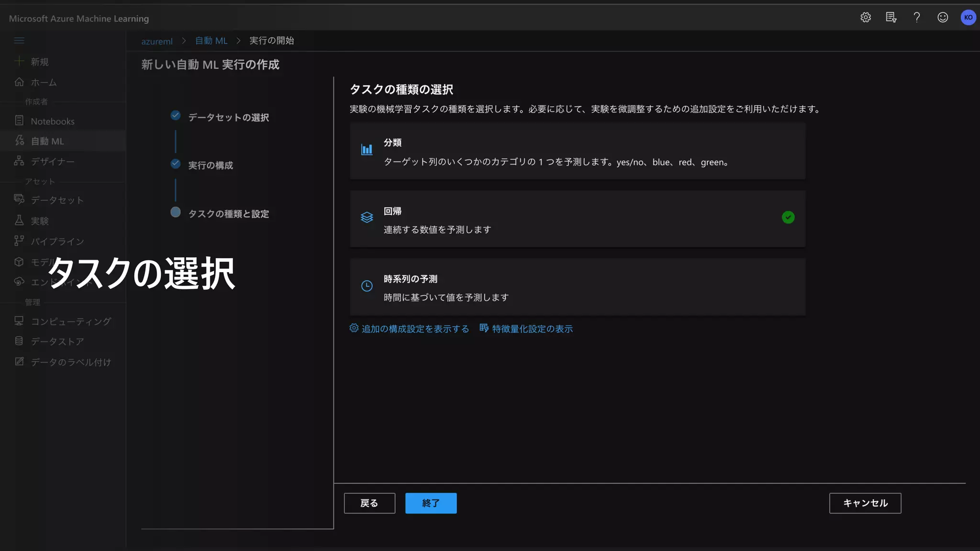Click the モデル cube icon in sidebar

(19, 262)
